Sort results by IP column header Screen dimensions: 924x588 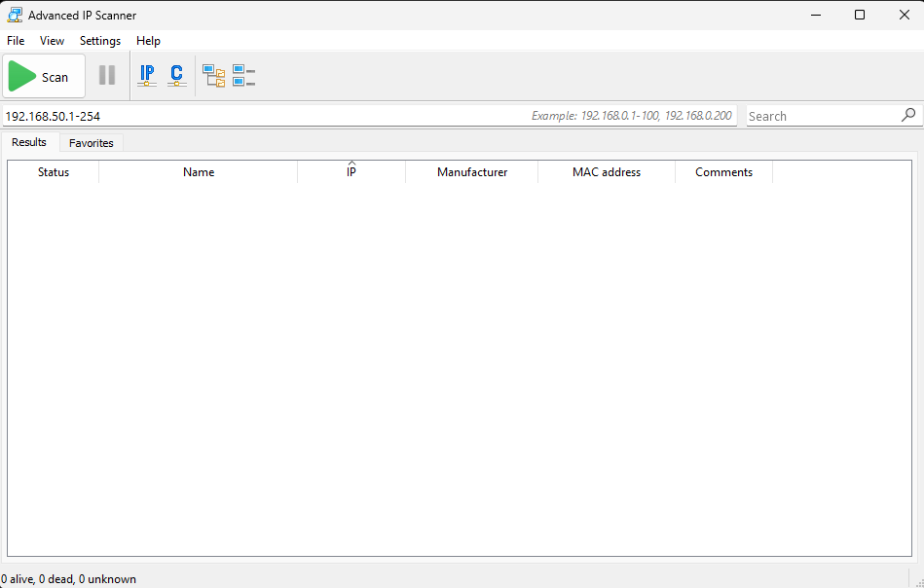coord(351,172)
